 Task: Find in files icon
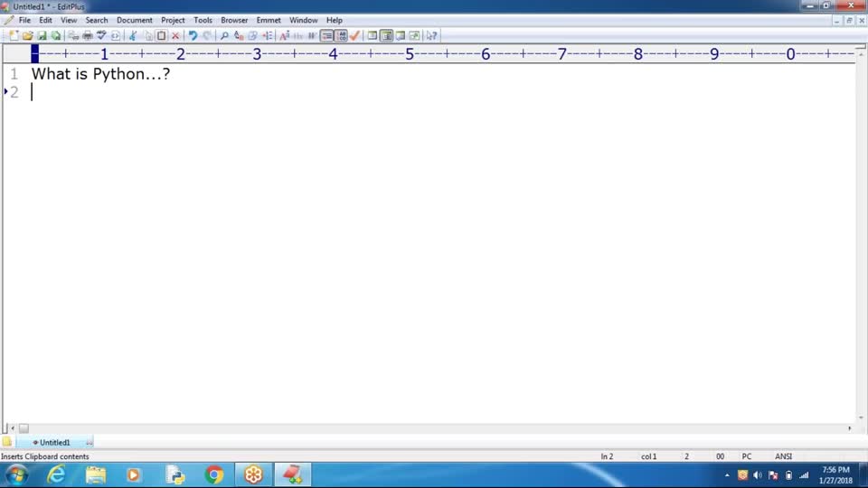(252, 36)
